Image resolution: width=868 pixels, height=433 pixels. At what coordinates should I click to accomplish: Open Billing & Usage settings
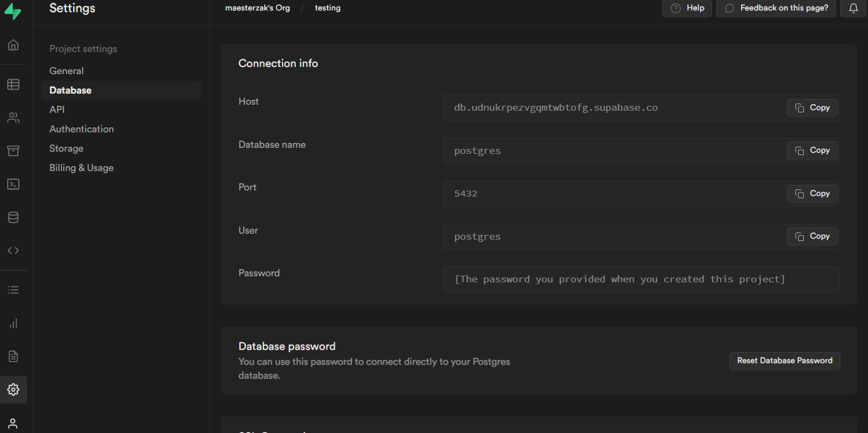[121, 168]
